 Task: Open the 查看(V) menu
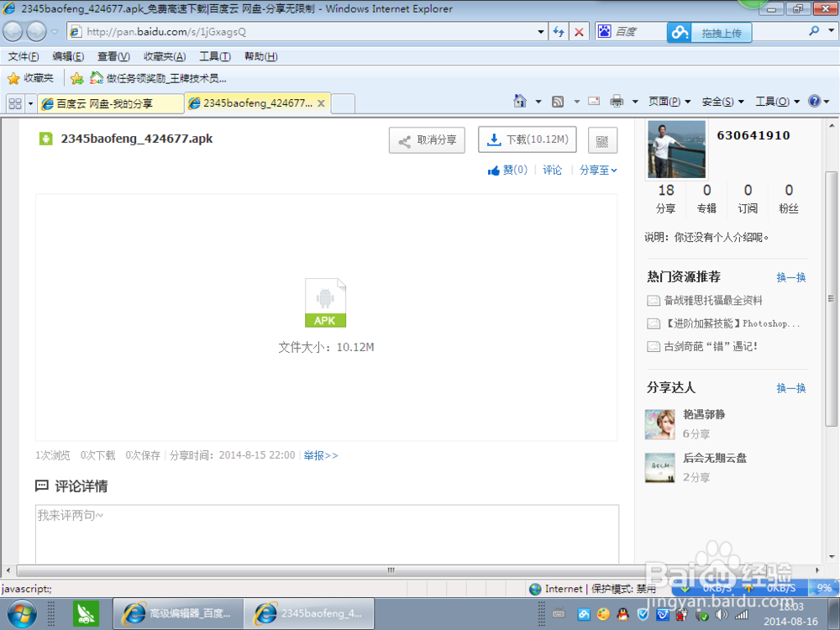(x=113, y=56)
